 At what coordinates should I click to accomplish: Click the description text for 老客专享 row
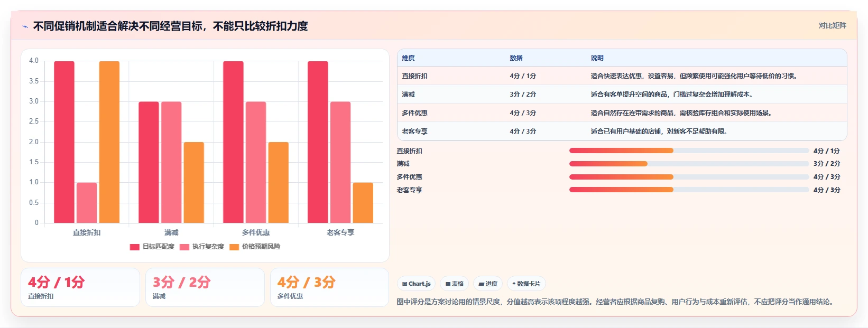click(x=659, y=132)
